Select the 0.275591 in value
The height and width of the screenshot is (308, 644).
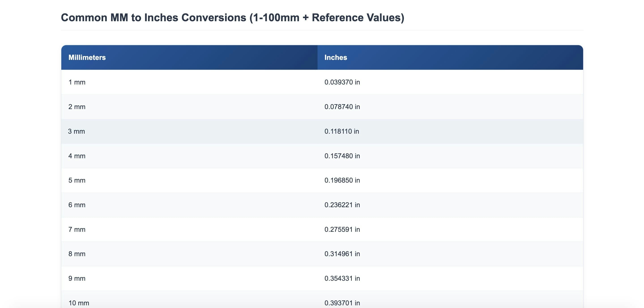tap(342, 229)
